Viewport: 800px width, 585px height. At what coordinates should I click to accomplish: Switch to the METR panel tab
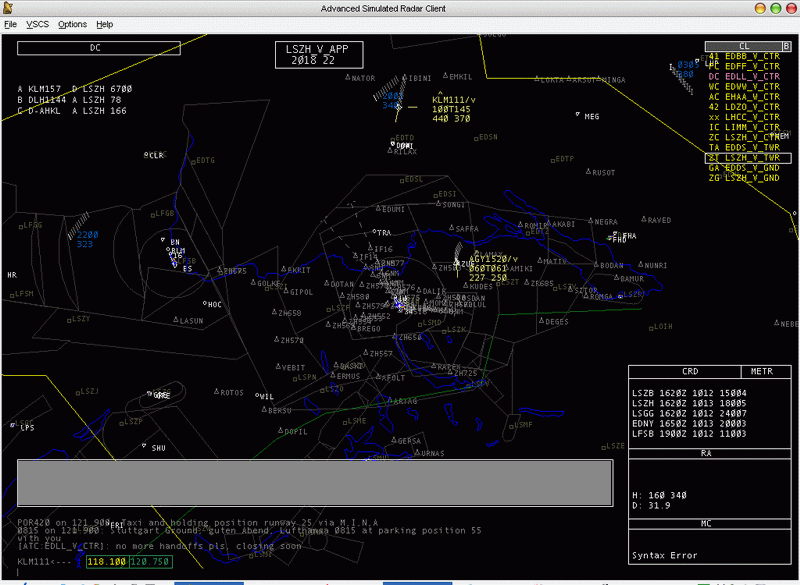pos(761,371)
